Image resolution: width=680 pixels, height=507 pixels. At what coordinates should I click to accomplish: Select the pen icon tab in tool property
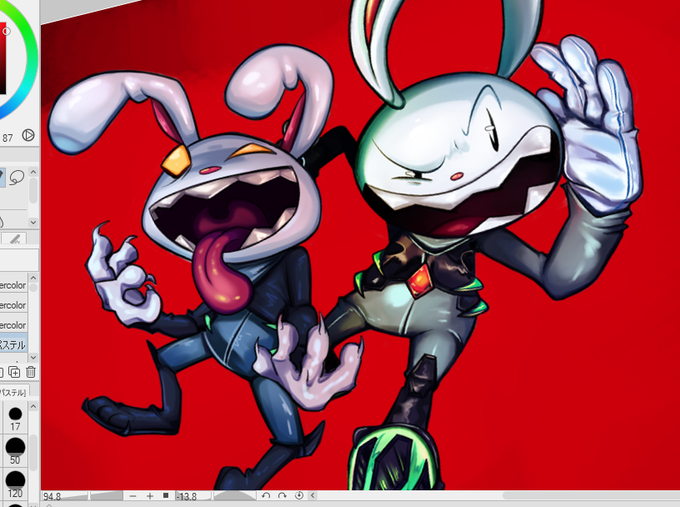16,239
